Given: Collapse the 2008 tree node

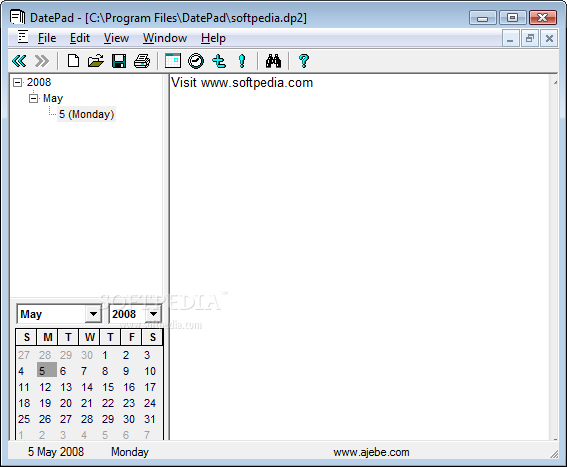Looking at the screenshot, I should point(17,82).
